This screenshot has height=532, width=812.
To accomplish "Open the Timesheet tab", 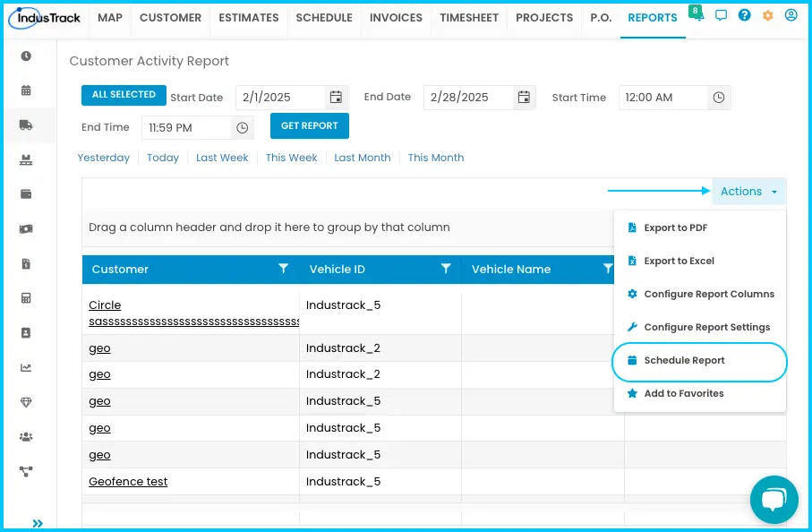I will tap(469, 18).
